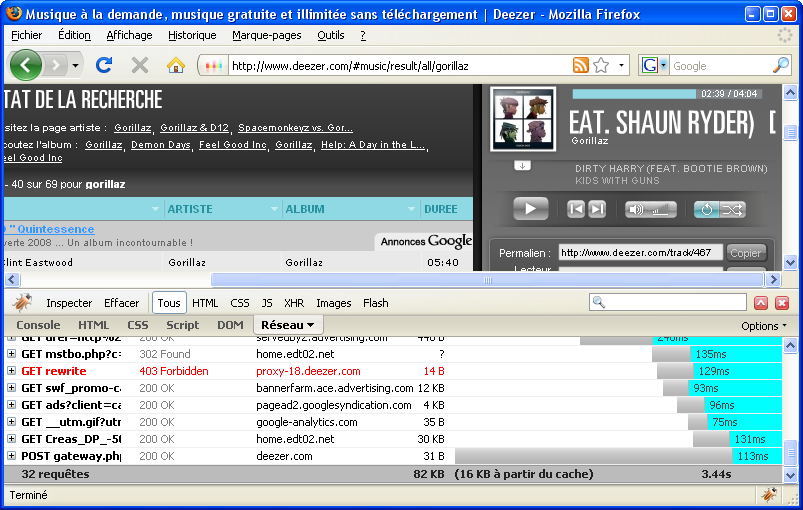Click the search magnifier icon in Google box
The width and height of the screenshot is (803, 510).
tap(780, 65)
